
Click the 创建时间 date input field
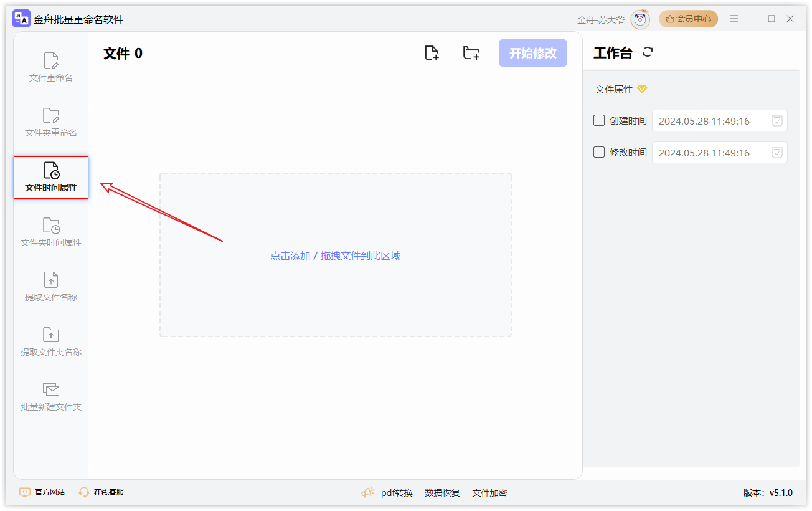720,121
